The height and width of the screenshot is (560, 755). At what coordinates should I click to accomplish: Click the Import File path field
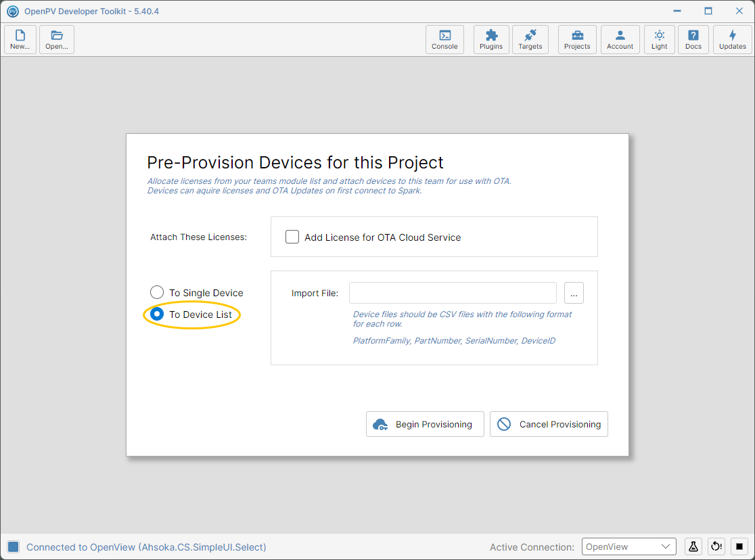click(453, 293)
